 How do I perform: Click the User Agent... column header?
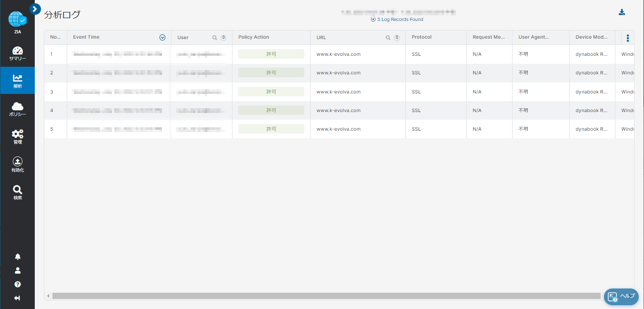pyautogui.click(x=541, y=37)
